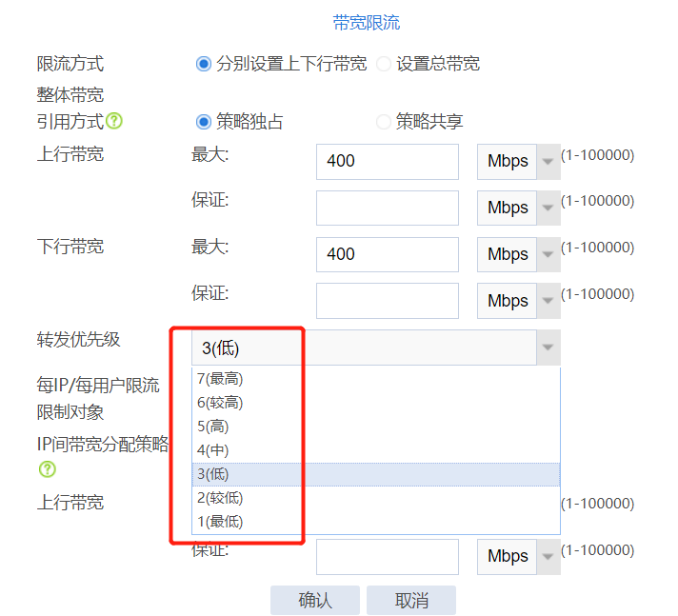Select 2(较低) from the priority list
Screen dimensions: 678x616
coord(219,498)
